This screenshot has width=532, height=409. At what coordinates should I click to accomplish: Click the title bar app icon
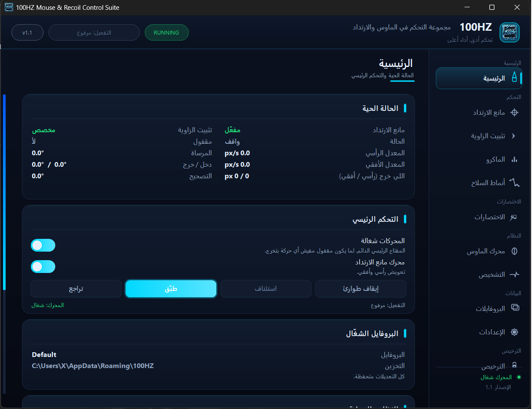point(9,7)
